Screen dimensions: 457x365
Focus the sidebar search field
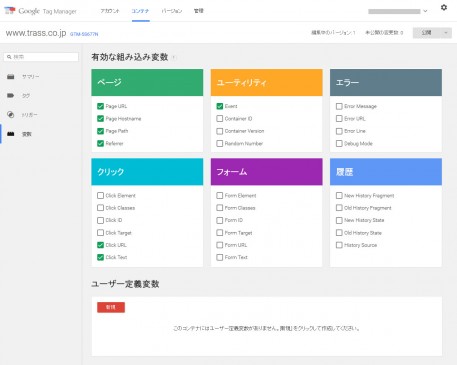(x=41, y=57)
